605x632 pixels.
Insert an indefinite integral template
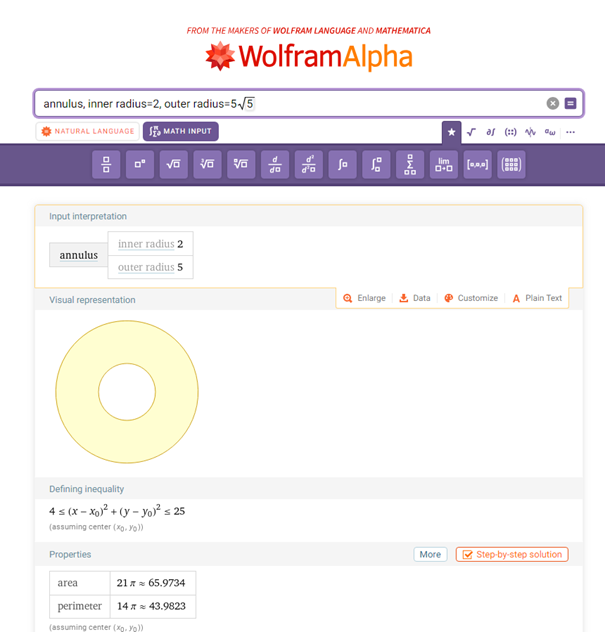[x=343, y=164]
